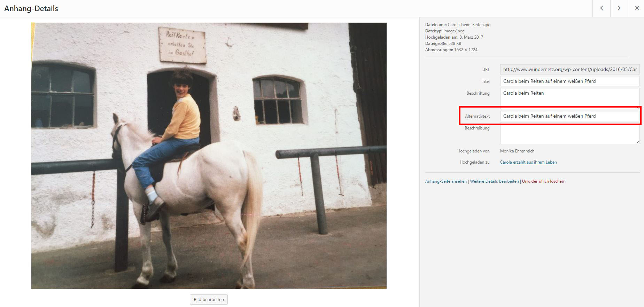Close the Anhang-Details dialog

point(637,8)
